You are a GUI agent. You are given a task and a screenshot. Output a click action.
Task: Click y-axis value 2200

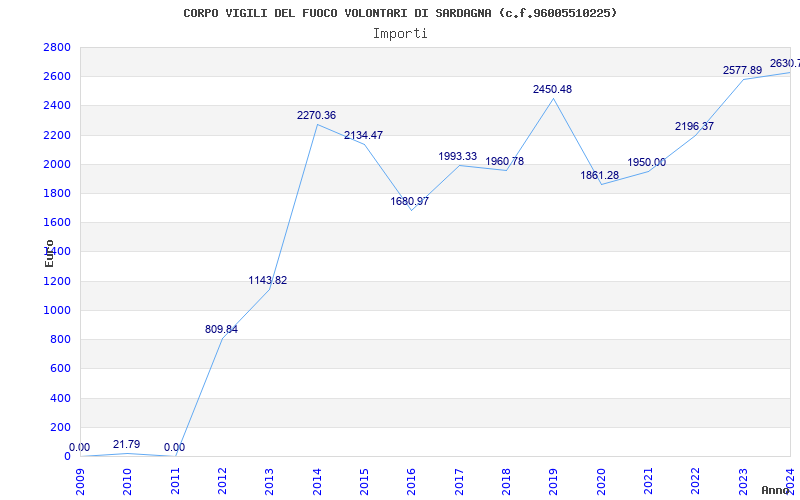pyautogui.click(x=57, y=135)
